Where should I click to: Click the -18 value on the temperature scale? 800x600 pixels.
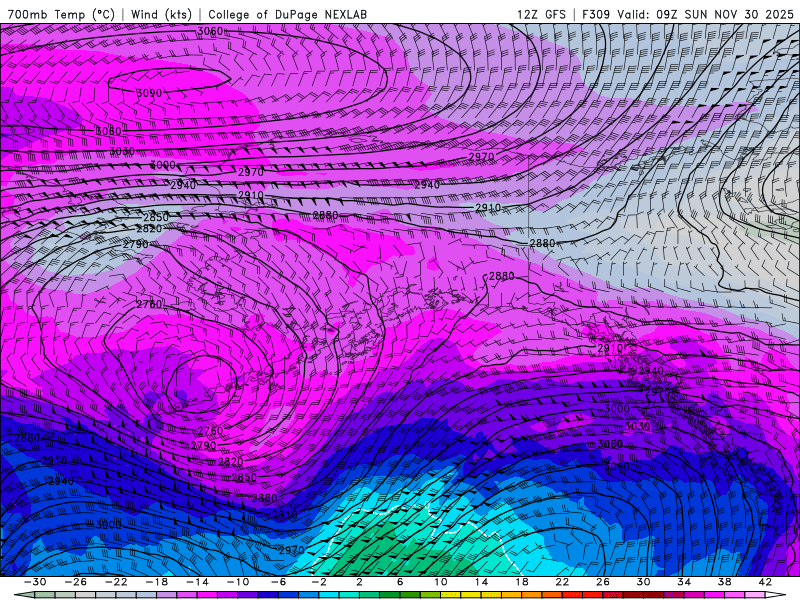157,582
